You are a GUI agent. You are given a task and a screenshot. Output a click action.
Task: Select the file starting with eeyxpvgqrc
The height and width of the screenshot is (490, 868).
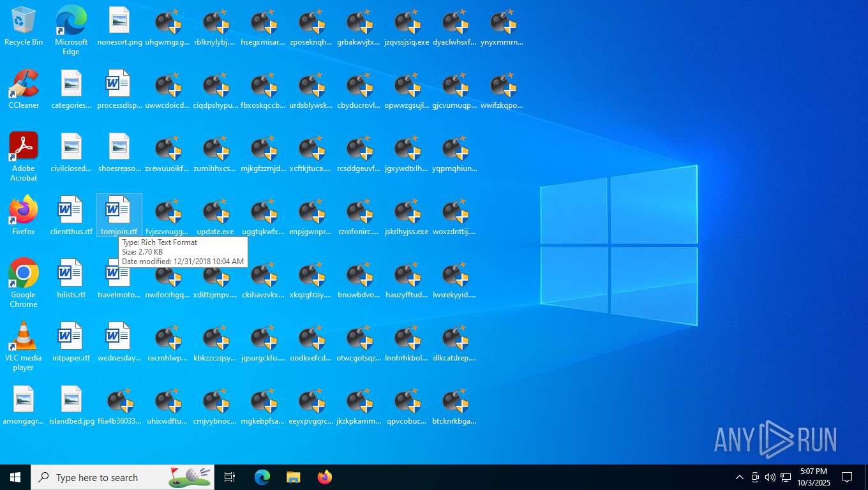click(x=311, y=406)
